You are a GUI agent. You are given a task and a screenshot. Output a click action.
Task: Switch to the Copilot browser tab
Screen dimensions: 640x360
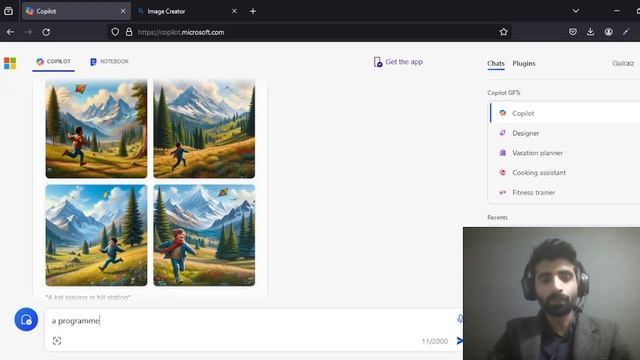coord(76,11)
